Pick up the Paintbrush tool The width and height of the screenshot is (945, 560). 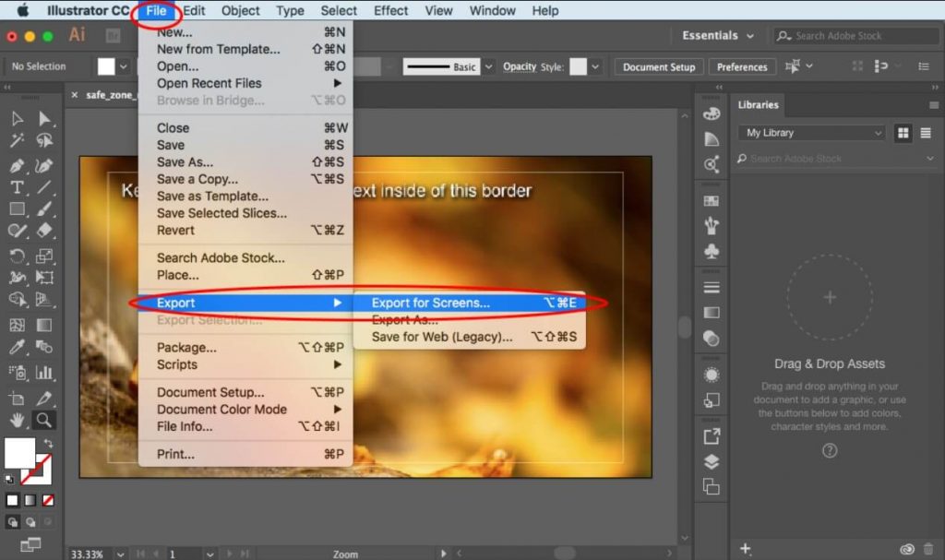point(43,209)
